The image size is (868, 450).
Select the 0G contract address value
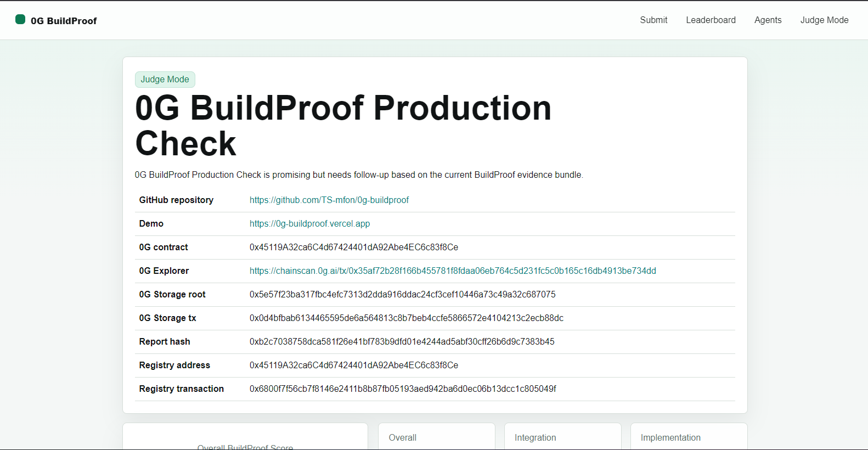[x=354, y=247]
